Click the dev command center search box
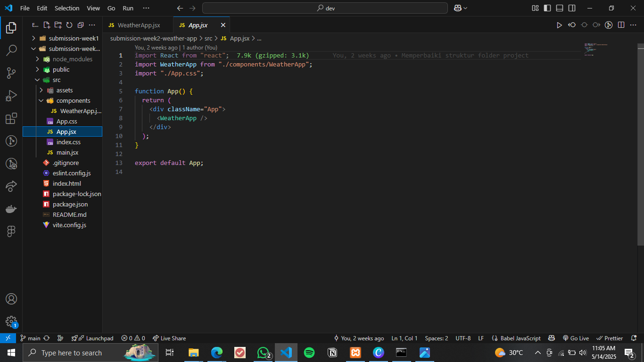Screen dimensions: 644x362 [325, 8]
